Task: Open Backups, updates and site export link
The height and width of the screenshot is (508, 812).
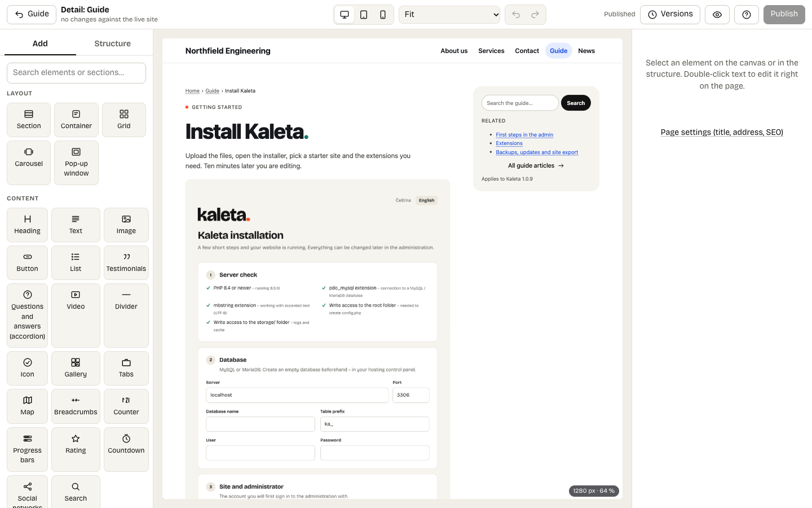Action: click(537, 152)
